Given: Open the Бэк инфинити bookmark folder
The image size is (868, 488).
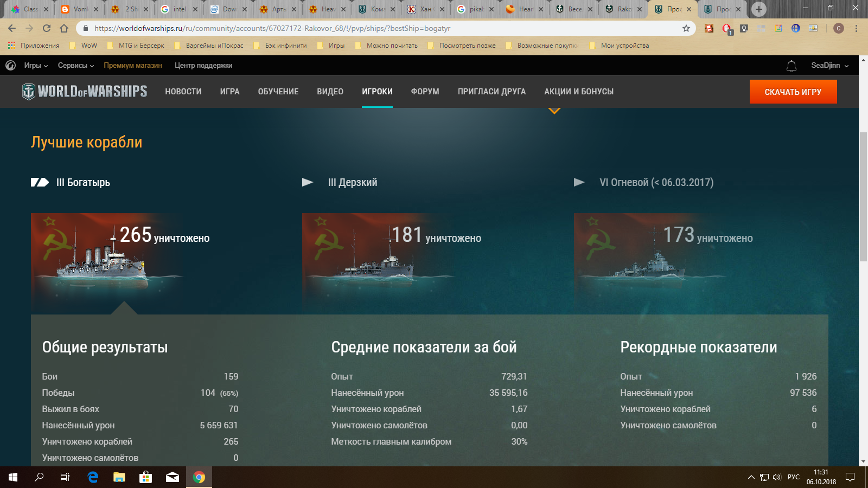Looking at the screenshot, I should coord(280,46).
